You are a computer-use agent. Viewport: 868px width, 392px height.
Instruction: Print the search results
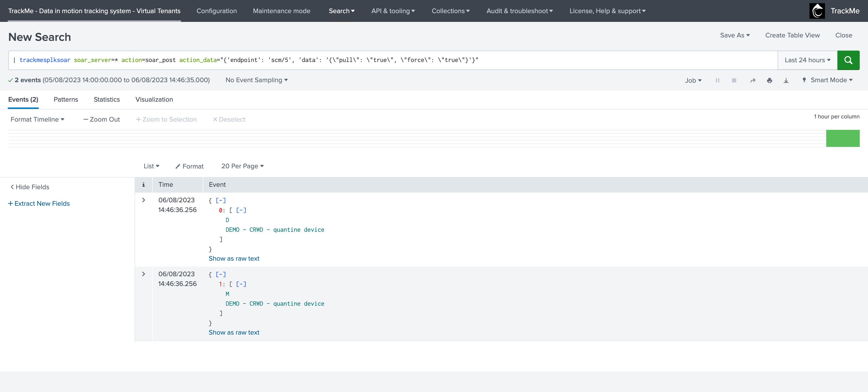pos(769,80)
